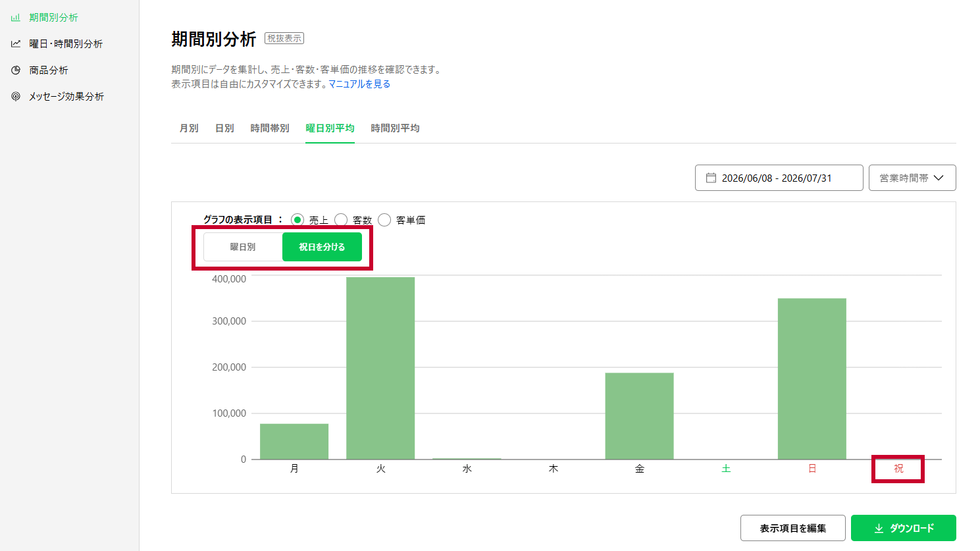Screen dimensions: 980x551
Task: Select the 売上 radio button
Action: click(x=297, y=220)
